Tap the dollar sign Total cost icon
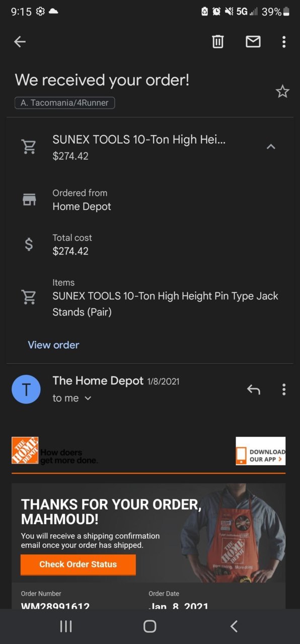 click(29, 244)
